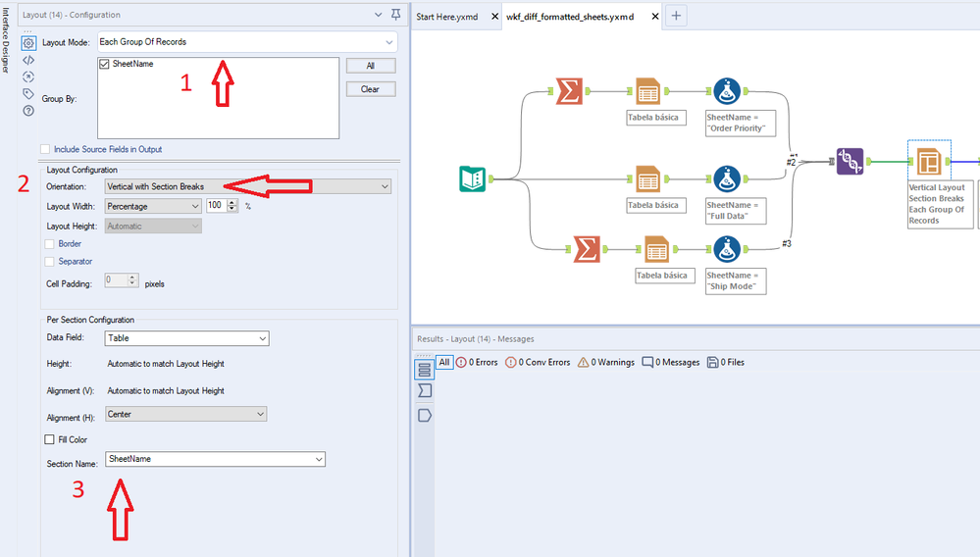
Task: Select the Layout tool on canvas
Action: click(x=929, y=161)
